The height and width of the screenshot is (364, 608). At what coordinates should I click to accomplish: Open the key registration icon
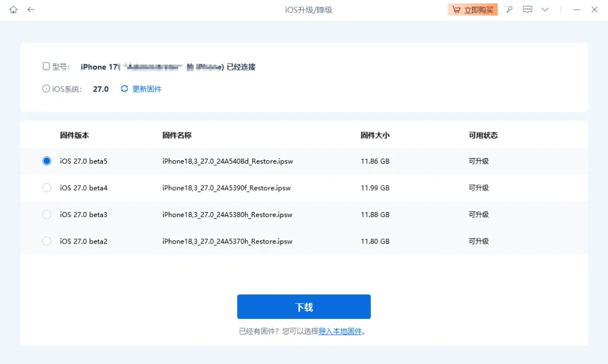509,10
